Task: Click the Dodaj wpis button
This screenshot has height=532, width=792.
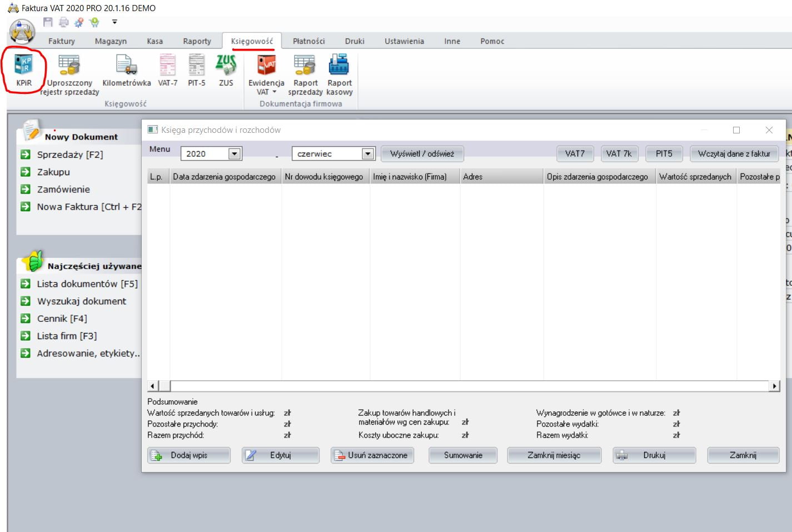Action: [x=189, y=455]
